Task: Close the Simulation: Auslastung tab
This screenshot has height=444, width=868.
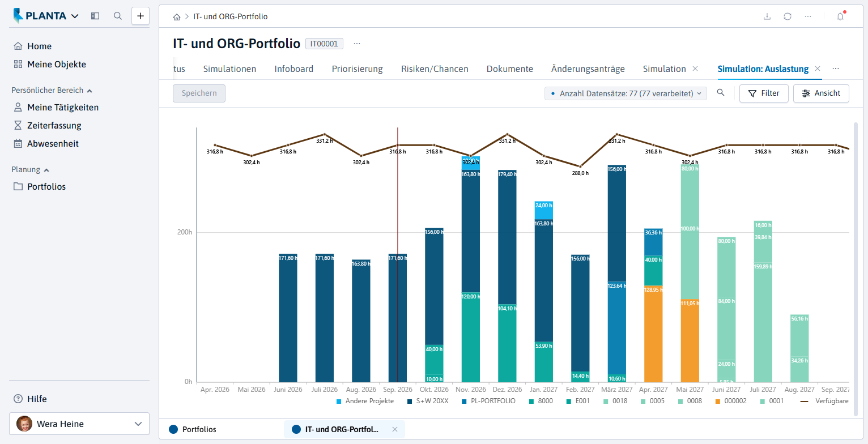Action: tap(818, 69)
